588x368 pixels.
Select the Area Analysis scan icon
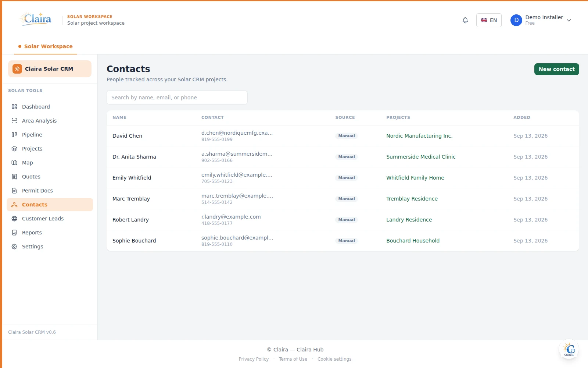click(x=14, y=121)
